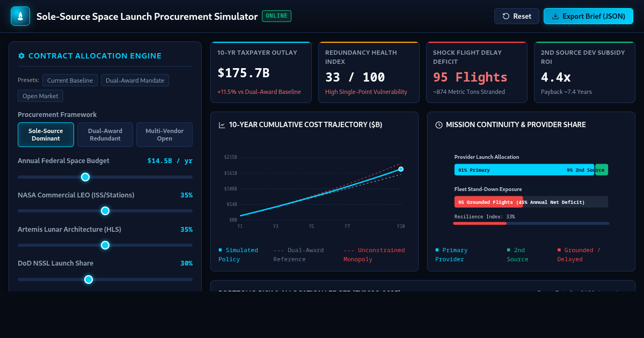The image size is (644, 338).
Task: Adjust the Annual Federal Space Budget slider
Action: [x=105, y=177]
